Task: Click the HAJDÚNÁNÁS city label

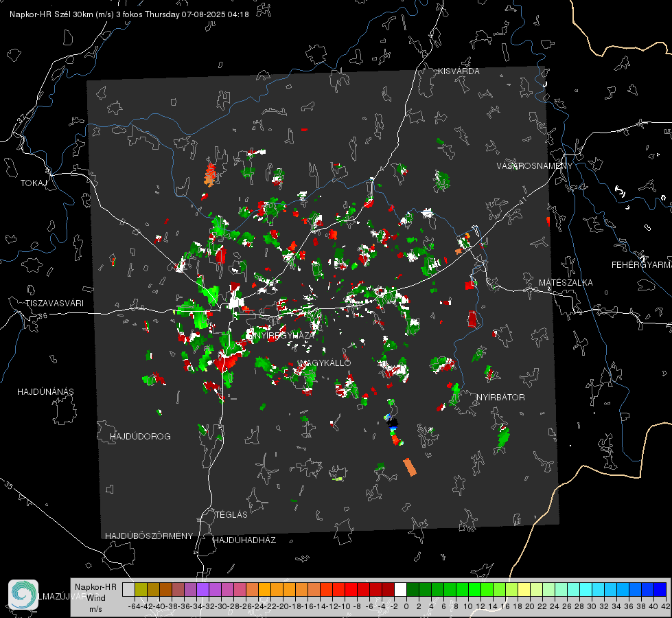Action: [45, 391]
